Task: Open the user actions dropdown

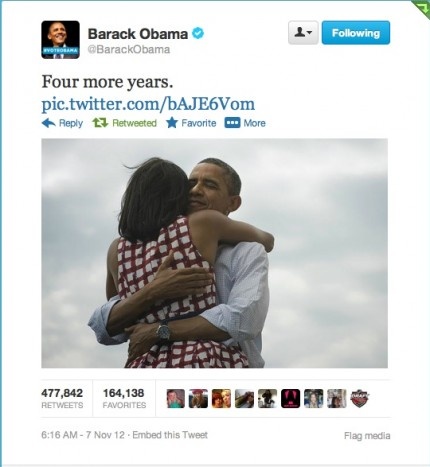Action: pos(303,33)
